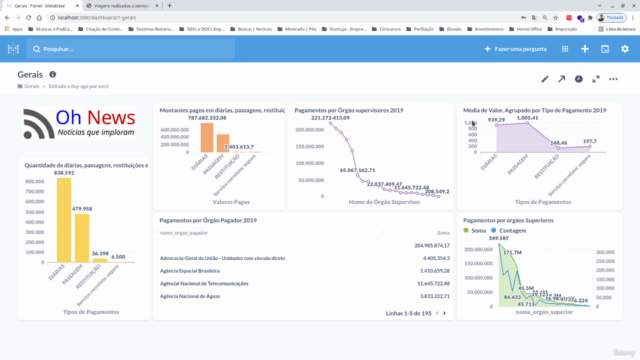Image resolution: width=640 pixels, height=360 pixels.
Task: Open the Ebooks bookmark folder
Action: (451, 29)
